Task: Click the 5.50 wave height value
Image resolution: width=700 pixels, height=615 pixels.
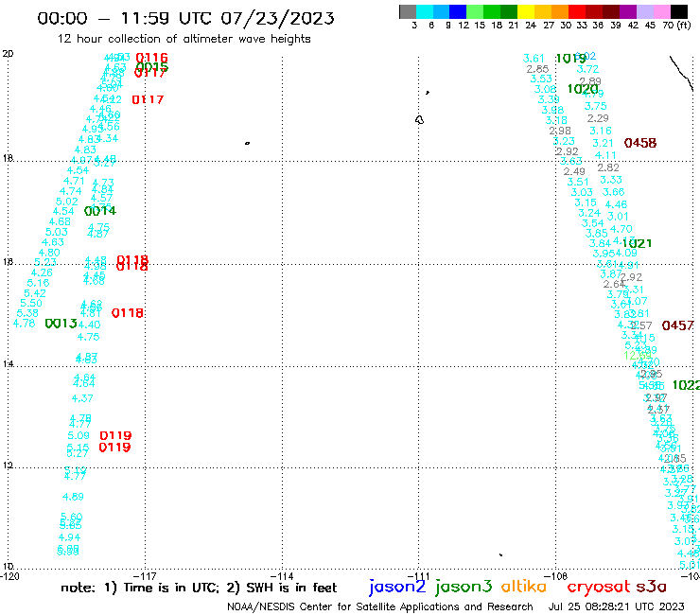Action: point(31,304)
